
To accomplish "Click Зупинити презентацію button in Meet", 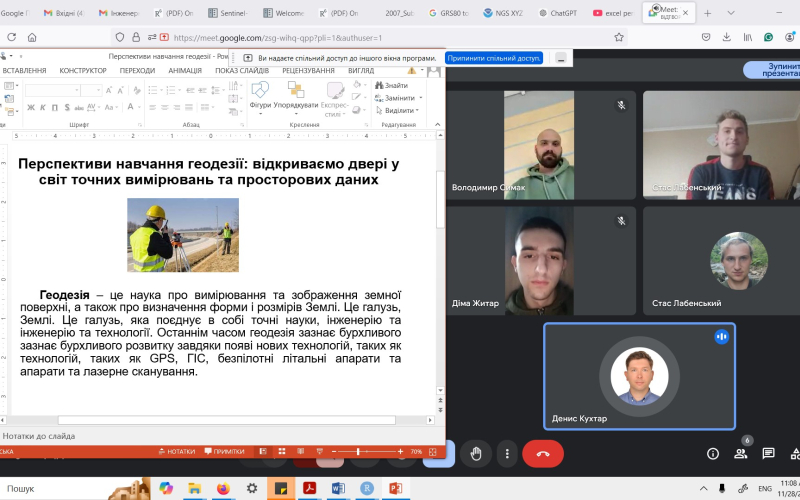I will pyautogui.click(x=771, y=70).
